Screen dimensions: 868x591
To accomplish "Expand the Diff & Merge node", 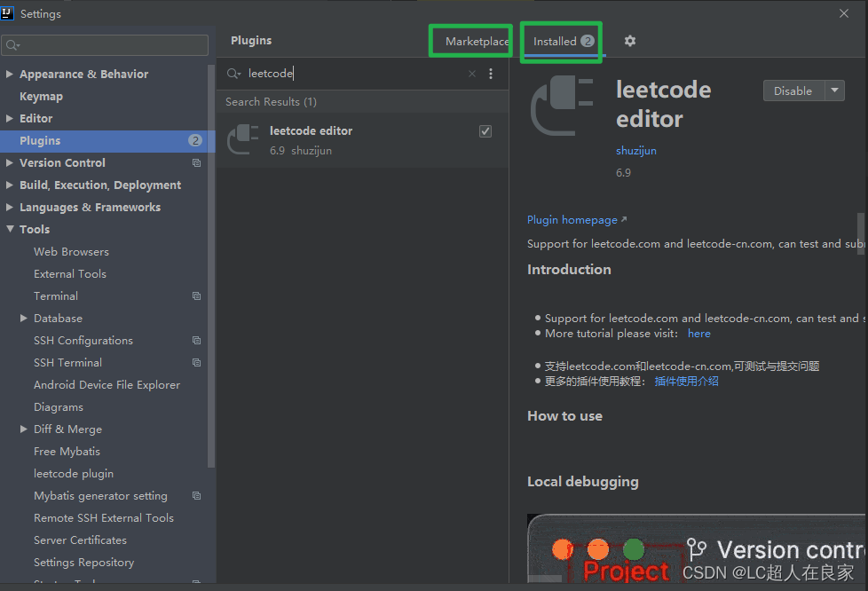I will pos(23,429).
